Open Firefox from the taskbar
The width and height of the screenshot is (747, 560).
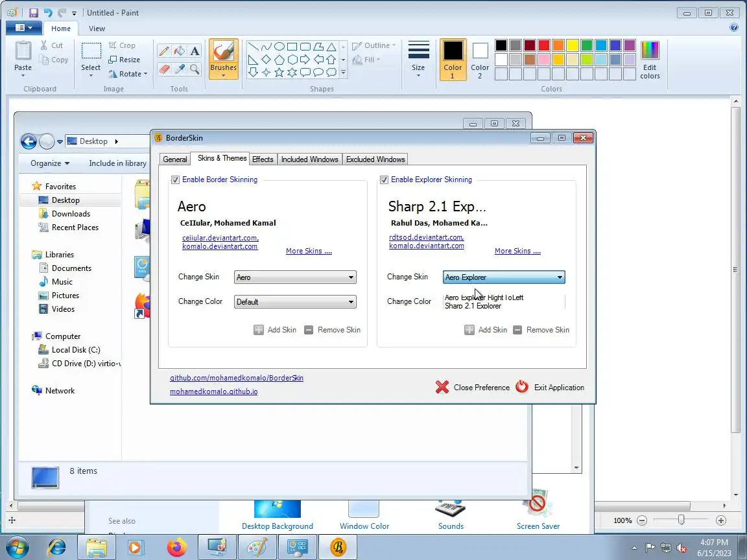point(177,547)
